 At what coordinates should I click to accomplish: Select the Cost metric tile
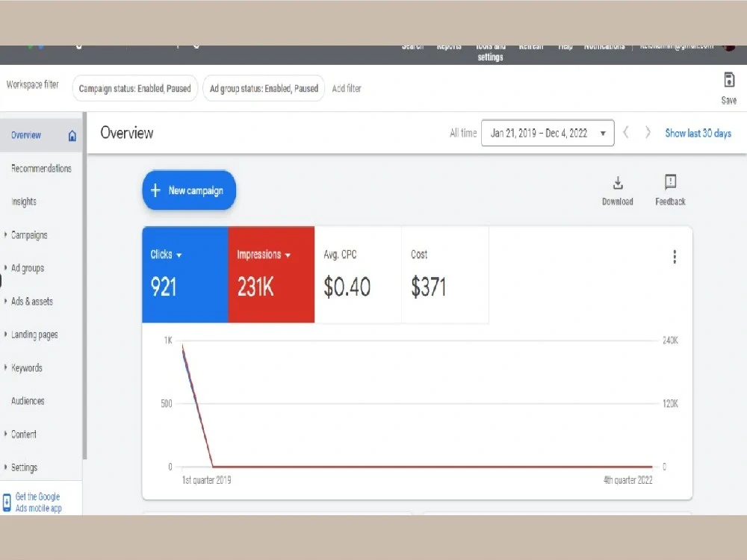445,275
